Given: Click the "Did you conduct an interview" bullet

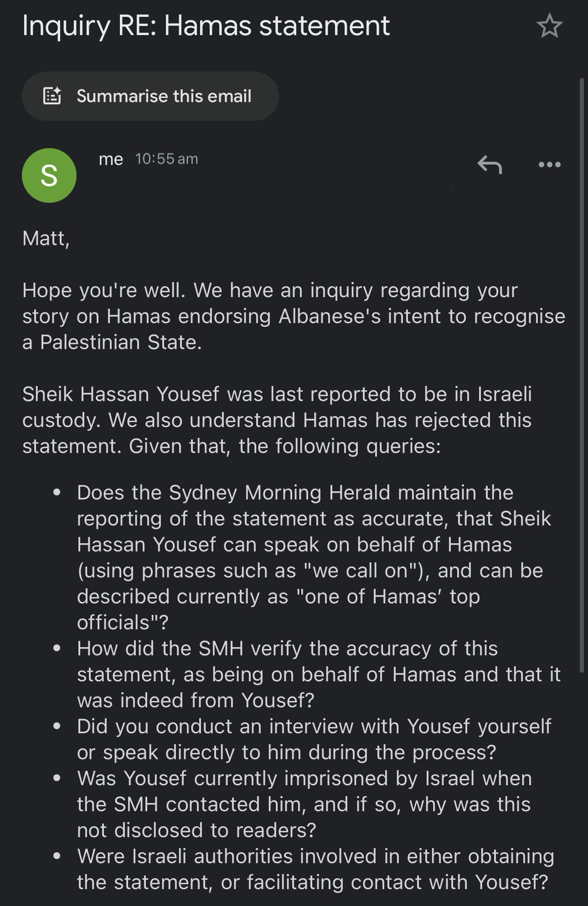Looking at the screenshot, I should [314, 726].
